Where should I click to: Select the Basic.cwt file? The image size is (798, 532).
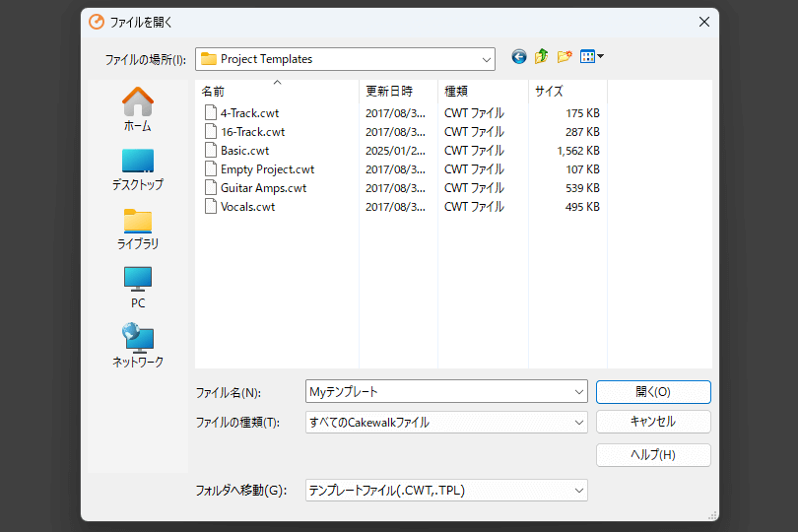(x=244, y=151)
